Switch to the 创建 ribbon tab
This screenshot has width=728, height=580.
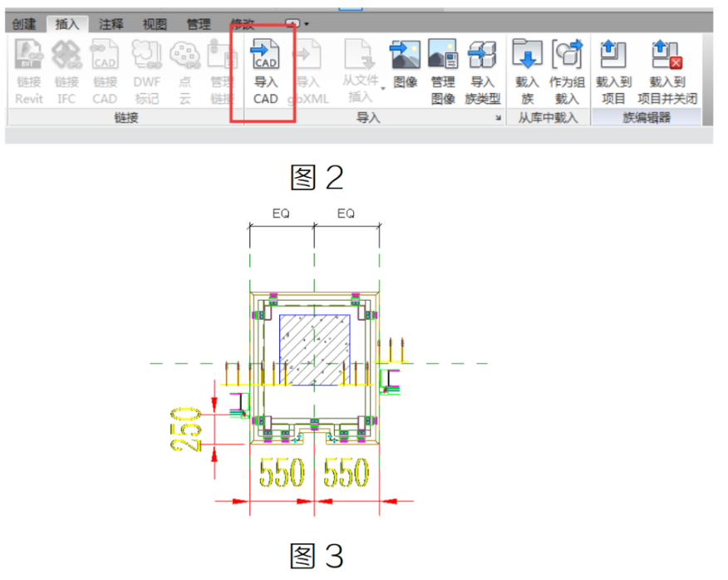coord(24,24)
